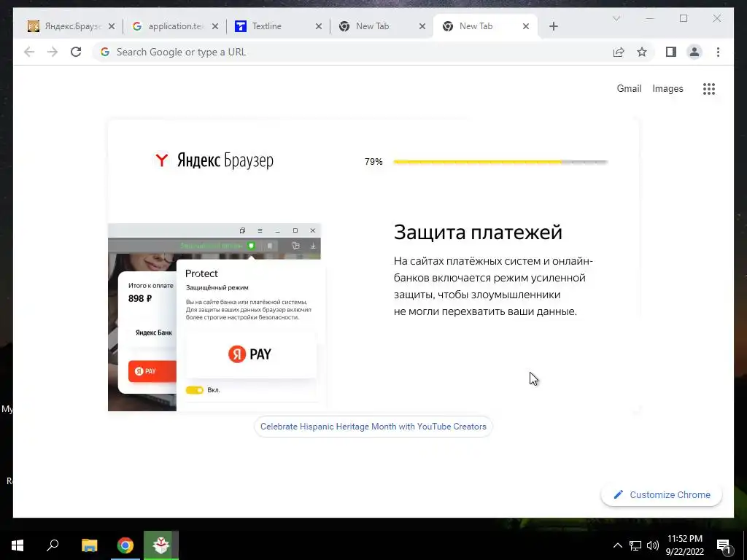
Task: Click the Защита платежей heading
Action: (478, 232)
